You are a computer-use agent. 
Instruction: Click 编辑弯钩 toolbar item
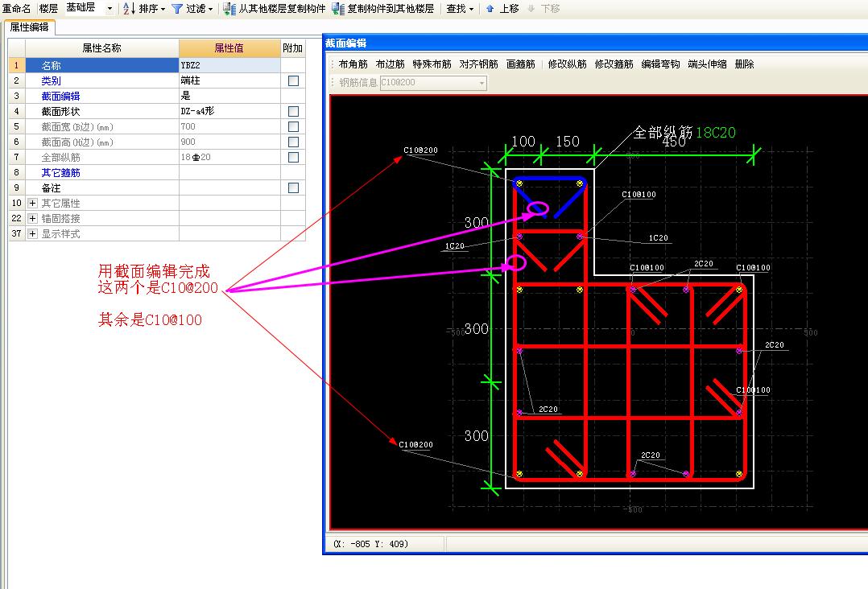(x=660, y=64)
